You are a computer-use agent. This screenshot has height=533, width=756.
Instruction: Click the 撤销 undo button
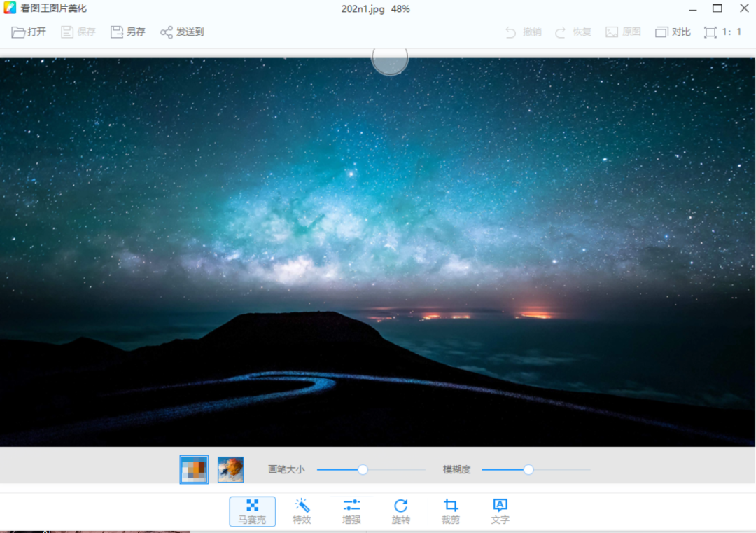point(523,32)
